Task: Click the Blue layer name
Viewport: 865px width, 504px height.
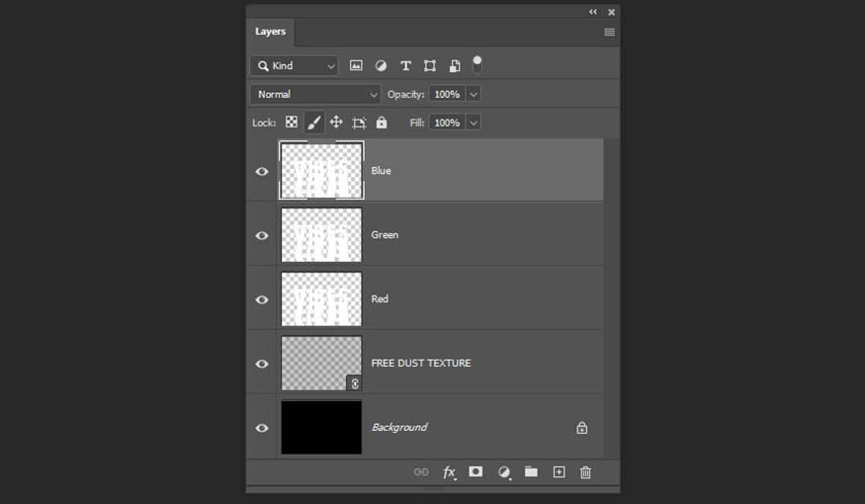Action: click(x=382, y=171)
